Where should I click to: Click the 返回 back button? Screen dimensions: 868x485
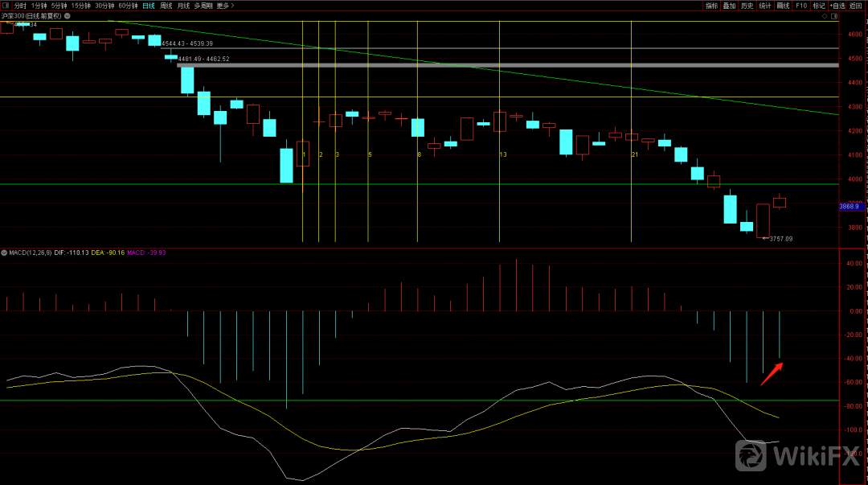coord(856,6)
